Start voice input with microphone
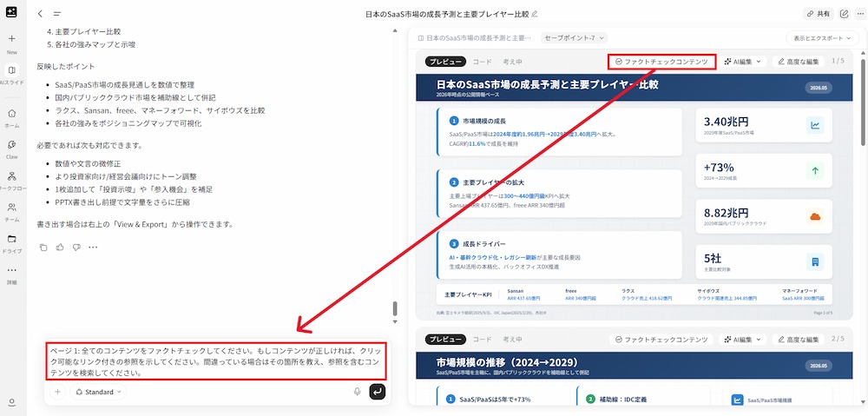The image size is (868, 416). (x=357, y=392)
